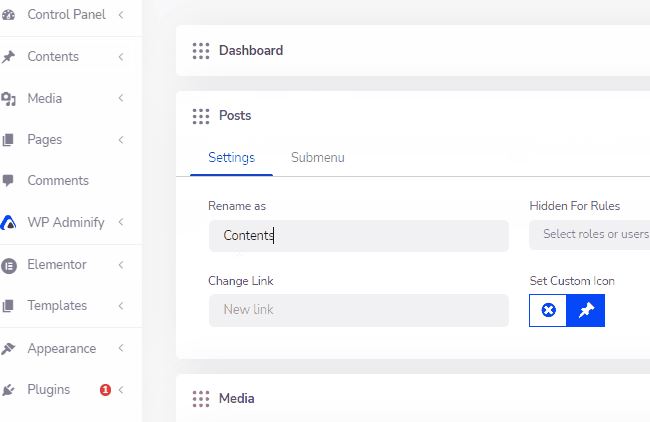Expand the Pages submenu chevron
Viewport: 650px width, 422px height.
click(121, 140)
